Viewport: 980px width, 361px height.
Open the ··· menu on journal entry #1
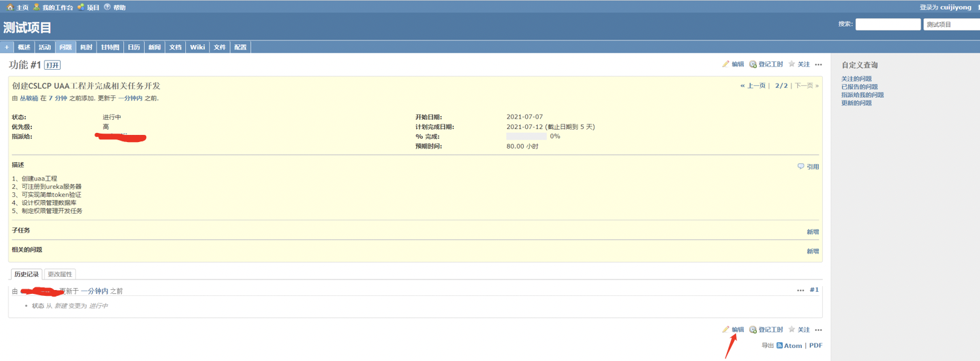pos(801,290)
